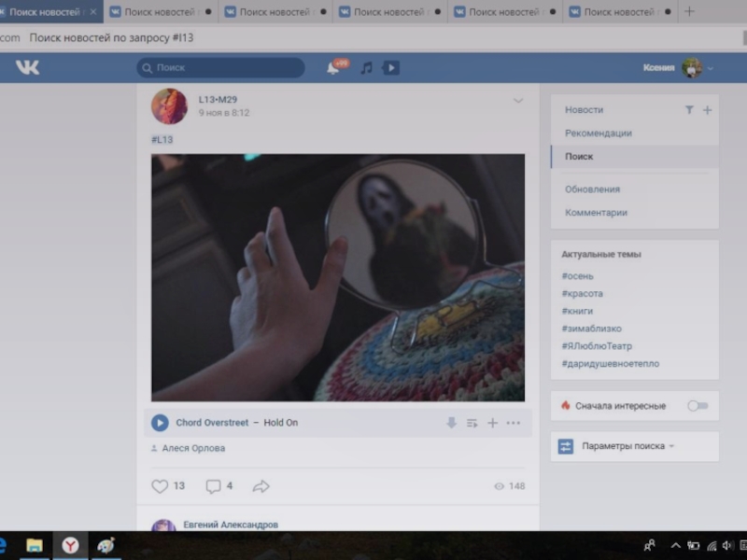This screenshot has width=747, height=560.
Task: Click the news filter funnel icon
Action: 689,110
